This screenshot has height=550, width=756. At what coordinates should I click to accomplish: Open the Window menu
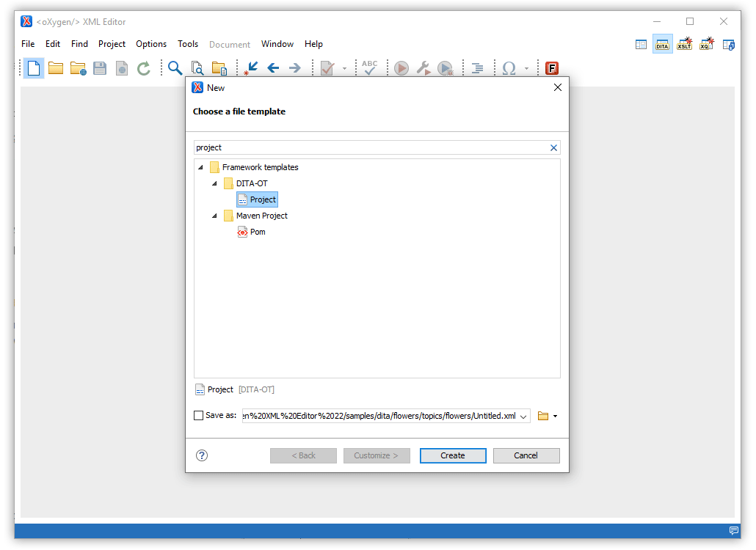277,44
